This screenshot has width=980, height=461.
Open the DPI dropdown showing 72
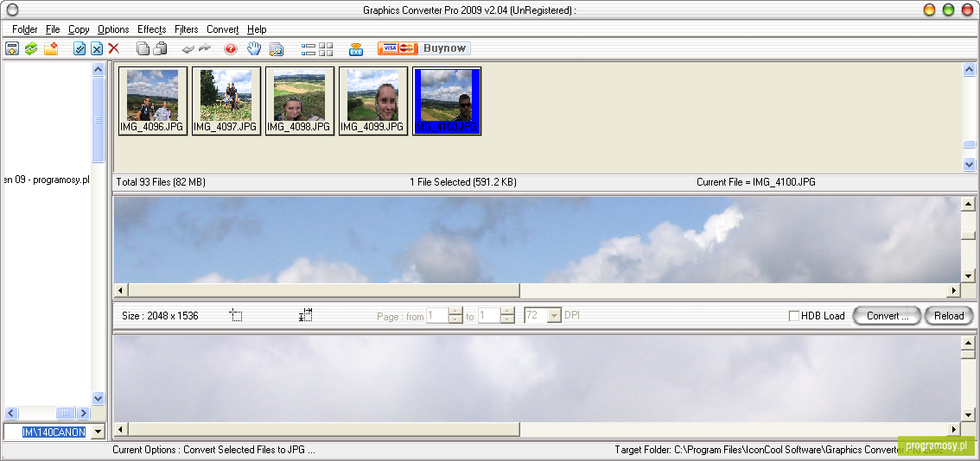click(x=554, y=316)
